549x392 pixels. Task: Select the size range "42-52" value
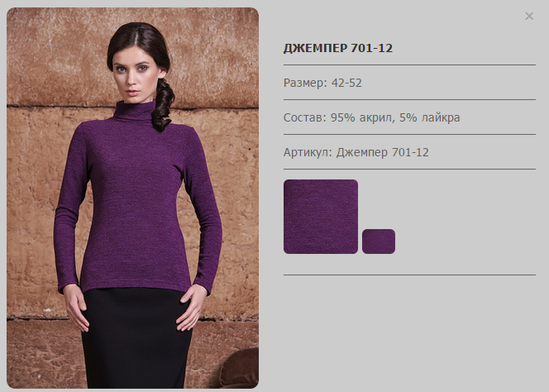[346, 83]
